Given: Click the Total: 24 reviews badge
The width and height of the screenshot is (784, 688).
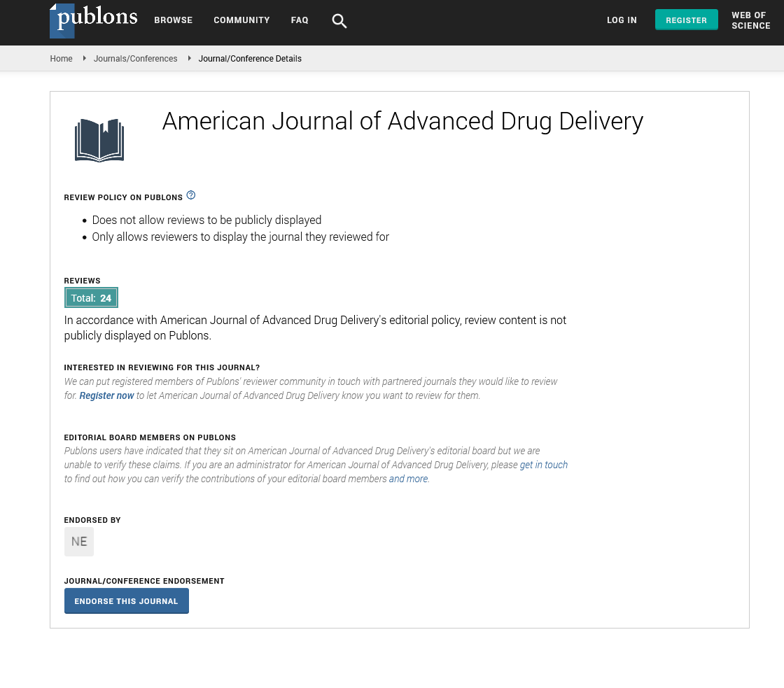Looking at the screenshot, I should tap(91, 298).
